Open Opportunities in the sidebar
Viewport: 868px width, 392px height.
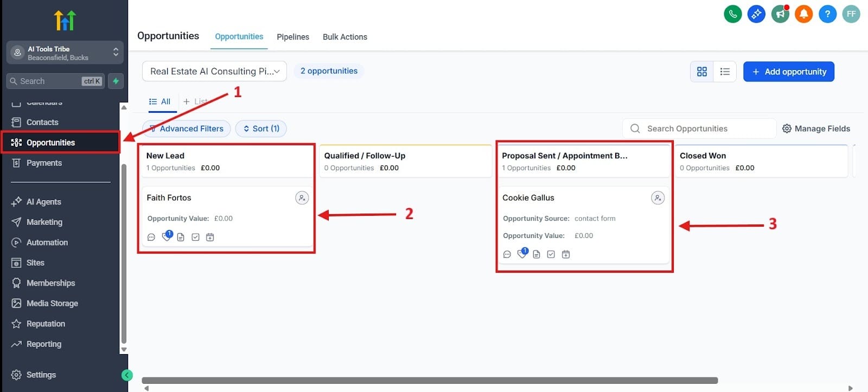[60, 143]
